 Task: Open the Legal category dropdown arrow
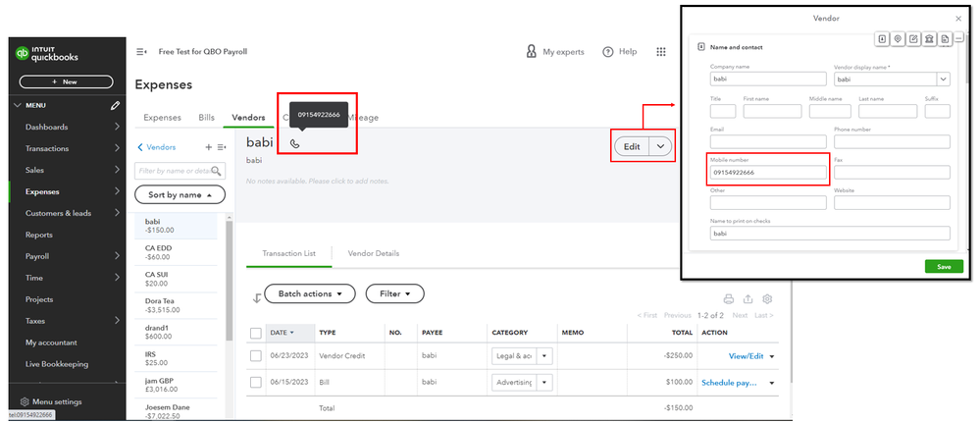click(x=543, y=356)
